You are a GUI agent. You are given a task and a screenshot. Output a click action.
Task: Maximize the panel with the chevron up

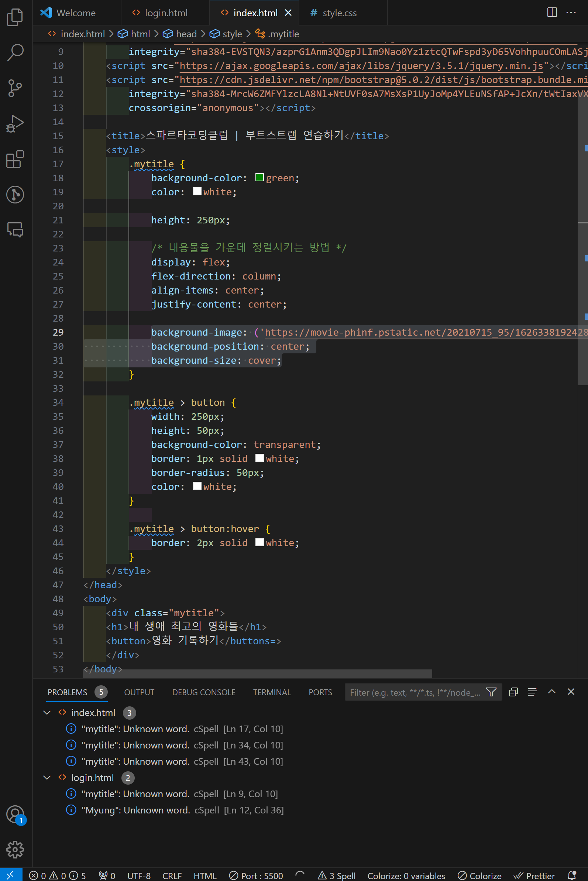coord(551,692)
